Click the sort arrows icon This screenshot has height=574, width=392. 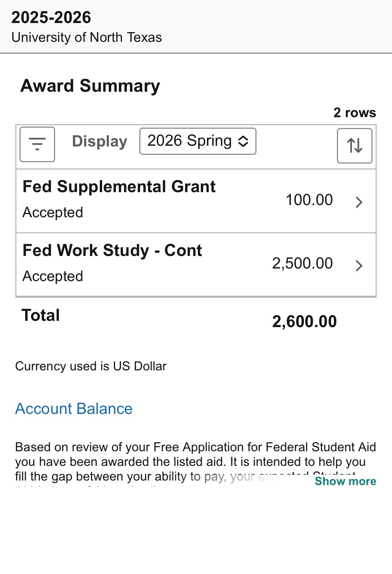[x=354, y=145]
